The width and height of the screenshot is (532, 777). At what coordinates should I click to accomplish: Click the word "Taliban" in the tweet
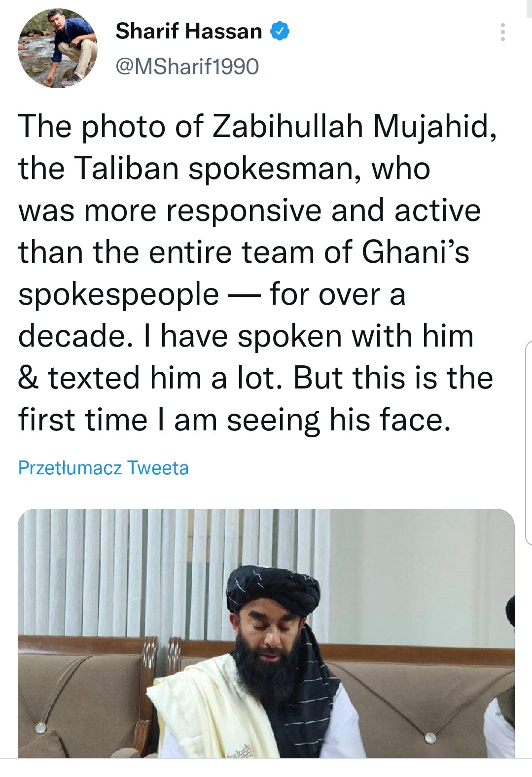[x=127, y=168]
